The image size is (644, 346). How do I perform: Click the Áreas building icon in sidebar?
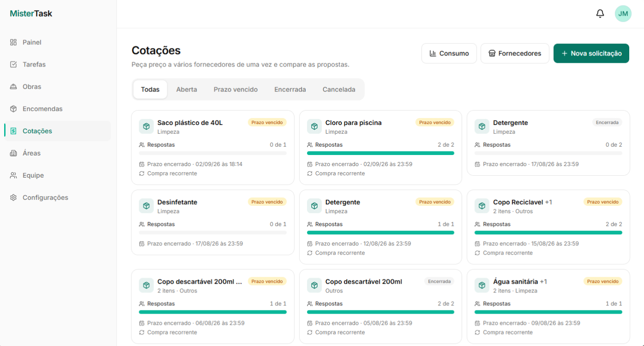[13, 153]
